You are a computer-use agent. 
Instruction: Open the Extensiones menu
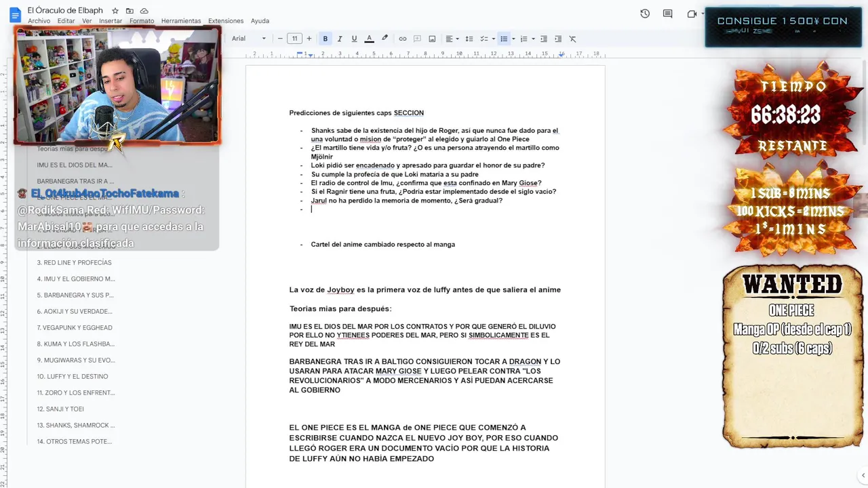226,21
